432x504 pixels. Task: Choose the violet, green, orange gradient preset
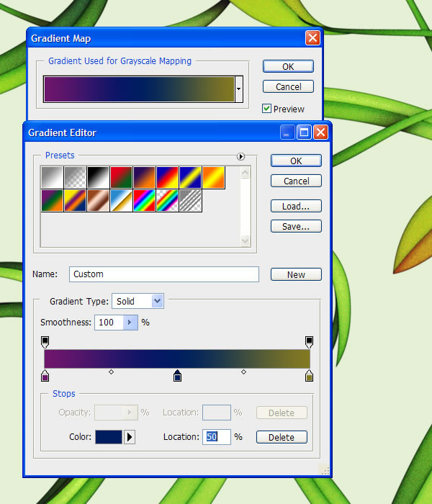pos(52,201)
